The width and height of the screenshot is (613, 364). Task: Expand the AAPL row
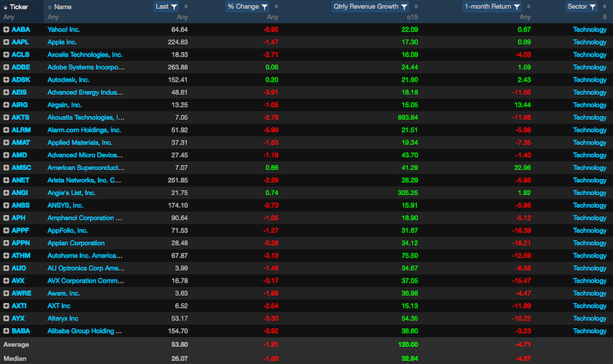6,42
